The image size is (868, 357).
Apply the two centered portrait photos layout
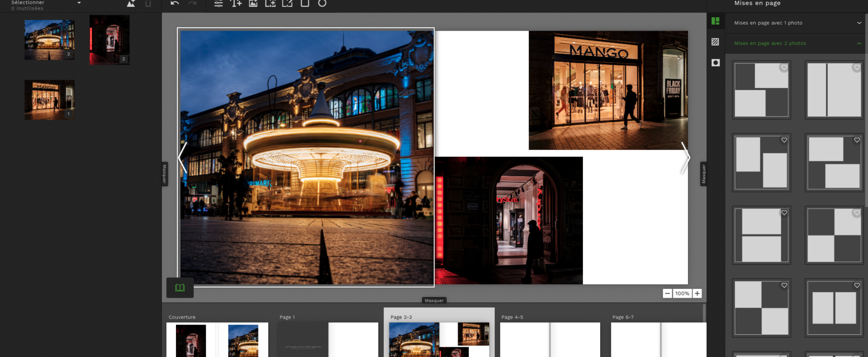coord(834,308)
